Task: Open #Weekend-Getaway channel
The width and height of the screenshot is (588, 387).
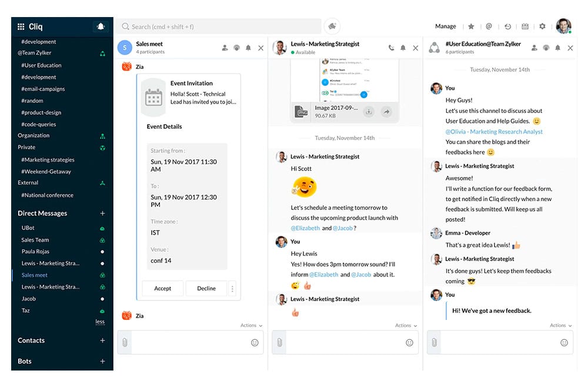Action: click(x=46, y=172)
